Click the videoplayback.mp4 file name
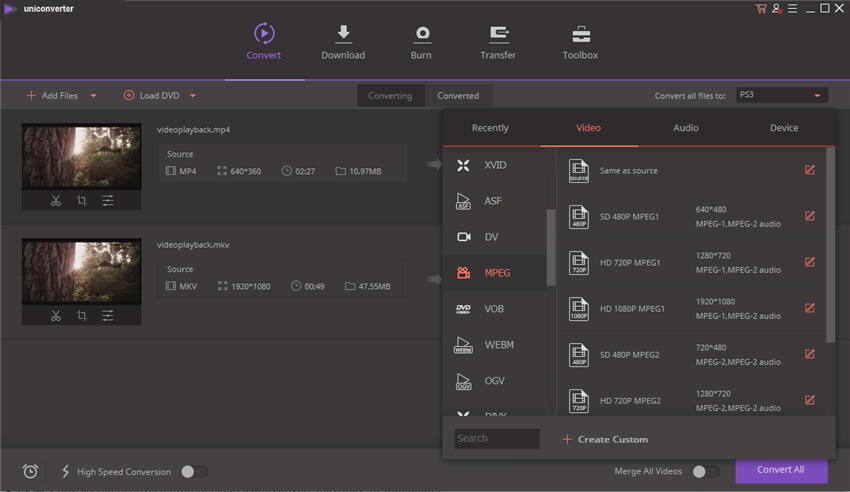The height and width of the screenshot is (492, 850). pyautogui.click(x=194, y=130)
